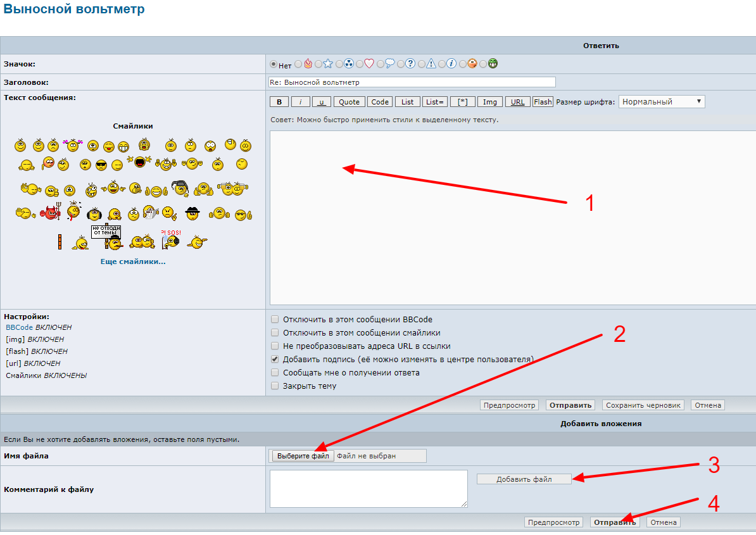Enable 'Отключить в этом сообщении BBCode' checkbox

(275, 320)
